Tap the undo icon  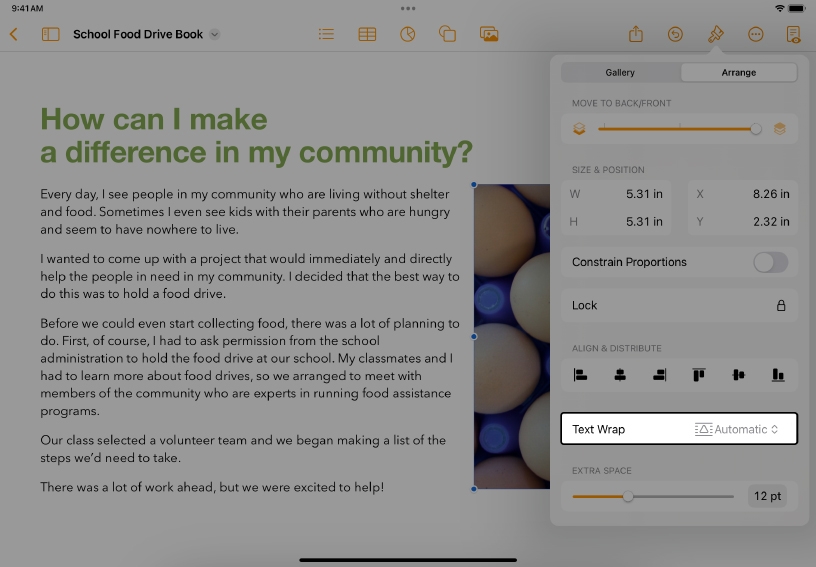coord(675,34)
